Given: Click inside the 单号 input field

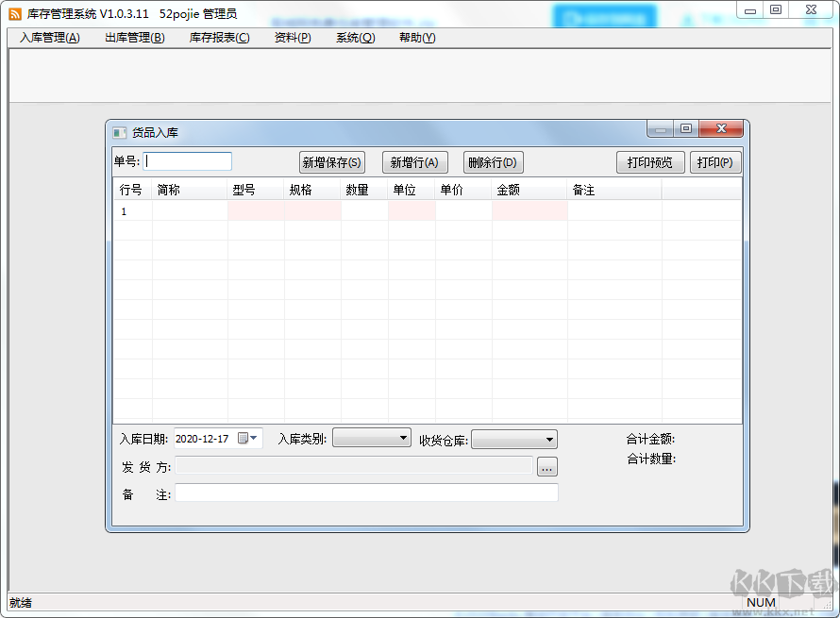Looking at the screenshot, I should coord(189,161).
